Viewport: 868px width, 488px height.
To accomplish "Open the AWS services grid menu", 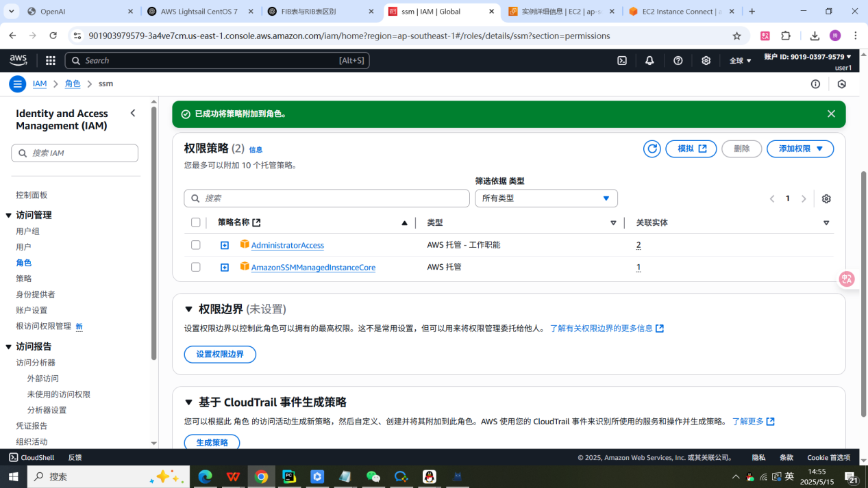I will (50, 60).
